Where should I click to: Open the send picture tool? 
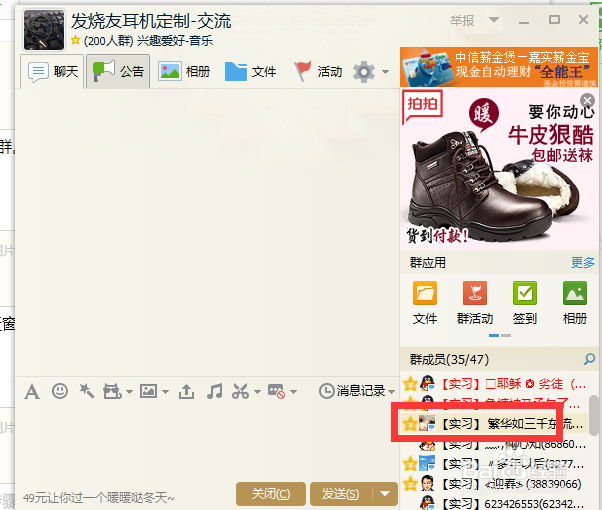(x=148, y=391)
